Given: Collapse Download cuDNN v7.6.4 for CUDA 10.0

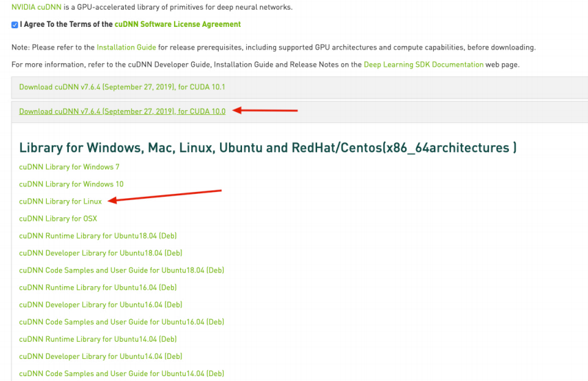Looking at the screenshot, I should pos(122,111).
